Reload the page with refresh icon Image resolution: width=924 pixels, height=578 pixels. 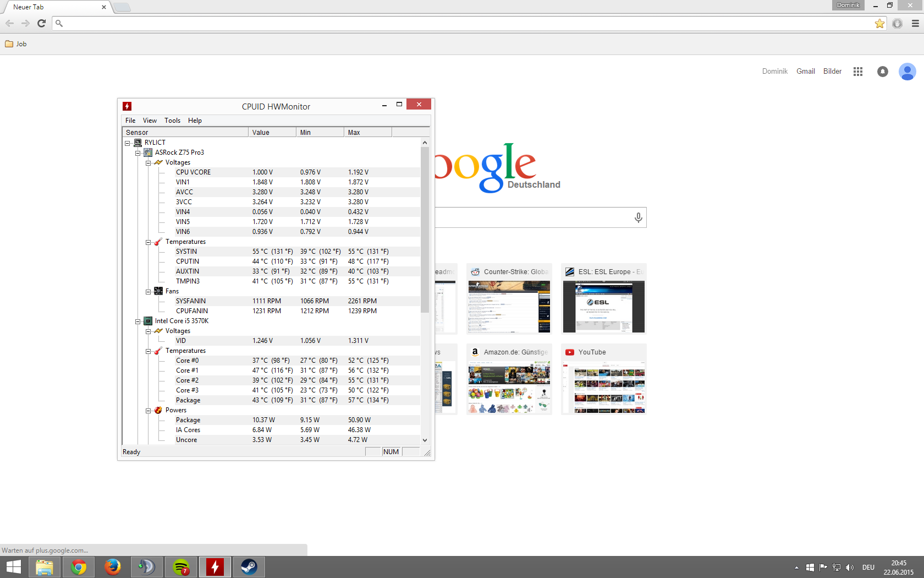(41, 23)
